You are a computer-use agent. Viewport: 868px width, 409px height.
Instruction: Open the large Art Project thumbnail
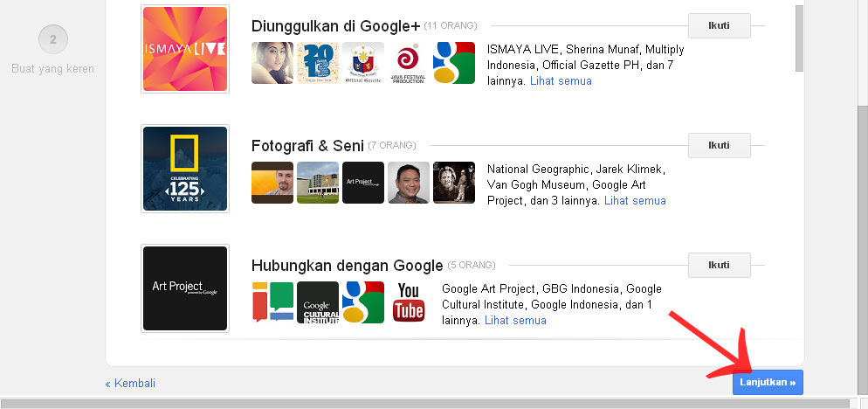tap(185, 288)
